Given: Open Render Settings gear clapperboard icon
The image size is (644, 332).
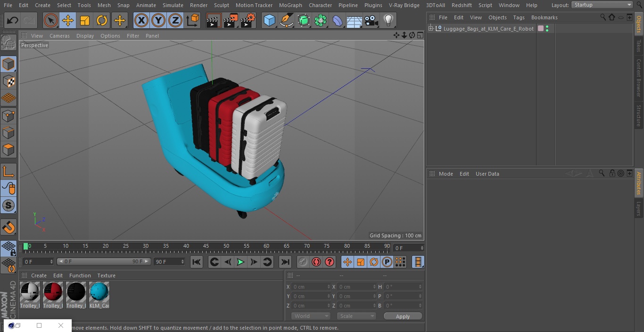Looking at the screenshot, I should 248,20.
